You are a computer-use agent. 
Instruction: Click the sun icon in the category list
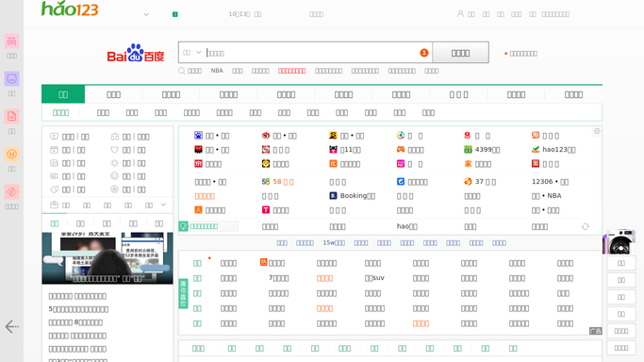115,163
